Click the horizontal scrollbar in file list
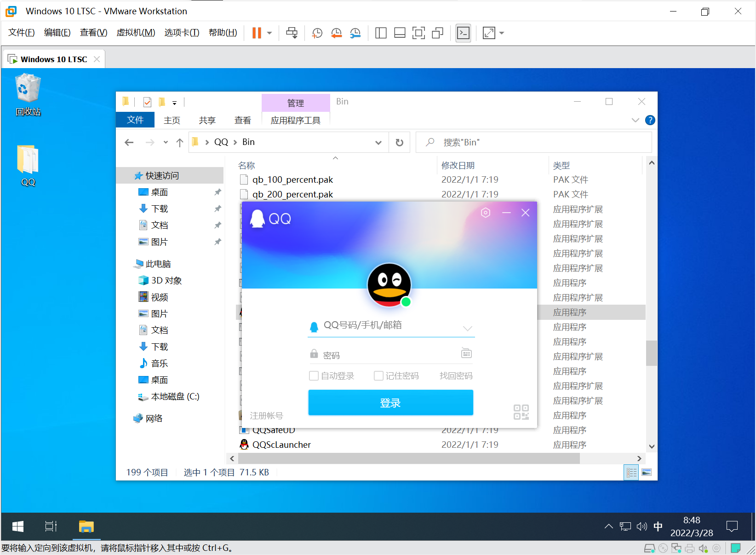 click(408, 458)
